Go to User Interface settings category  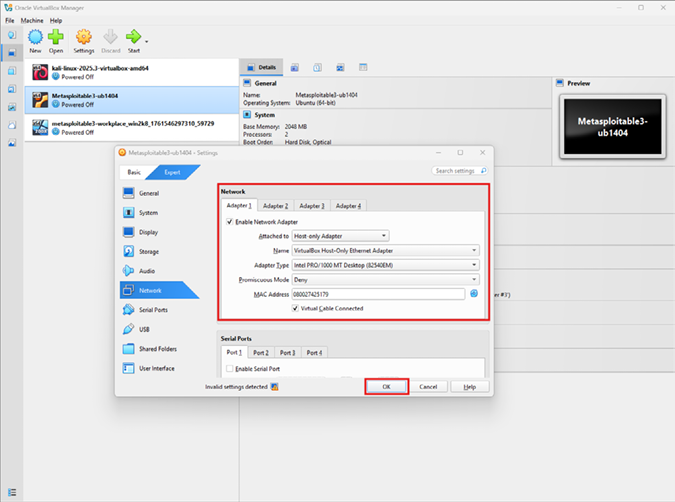click(x=157, y=368)
